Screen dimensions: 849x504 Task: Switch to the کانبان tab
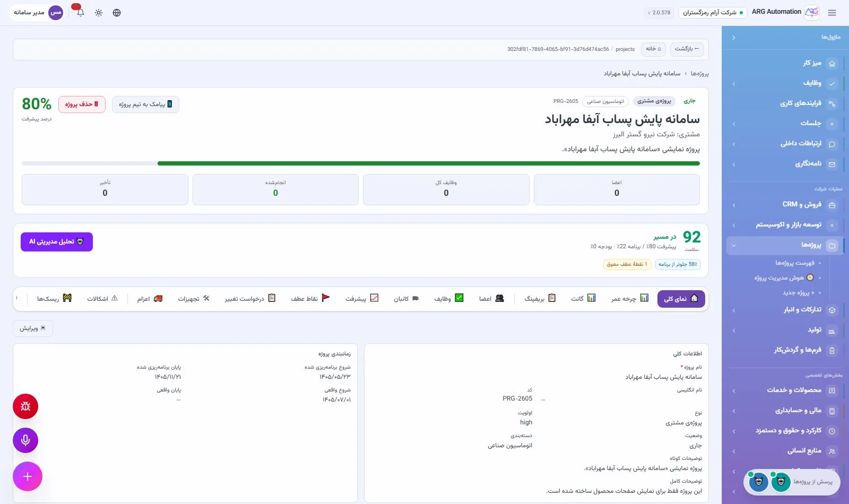(406, 299)
